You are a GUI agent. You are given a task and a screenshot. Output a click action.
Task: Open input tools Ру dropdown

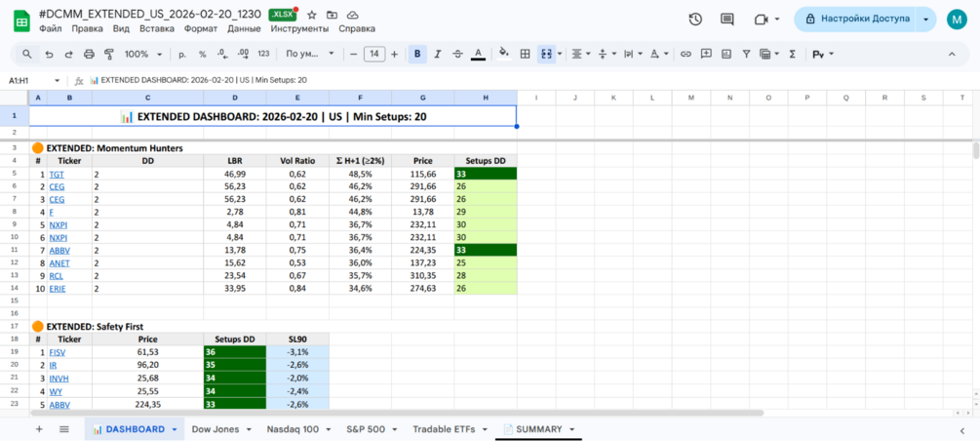(822, 55)
